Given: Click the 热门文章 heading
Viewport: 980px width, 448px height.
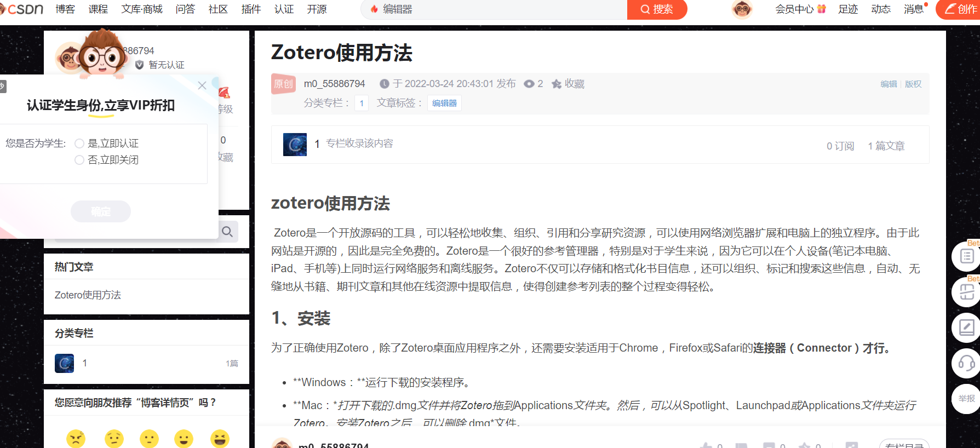Looking at the screenshot, I should click(x=74, y=267).
